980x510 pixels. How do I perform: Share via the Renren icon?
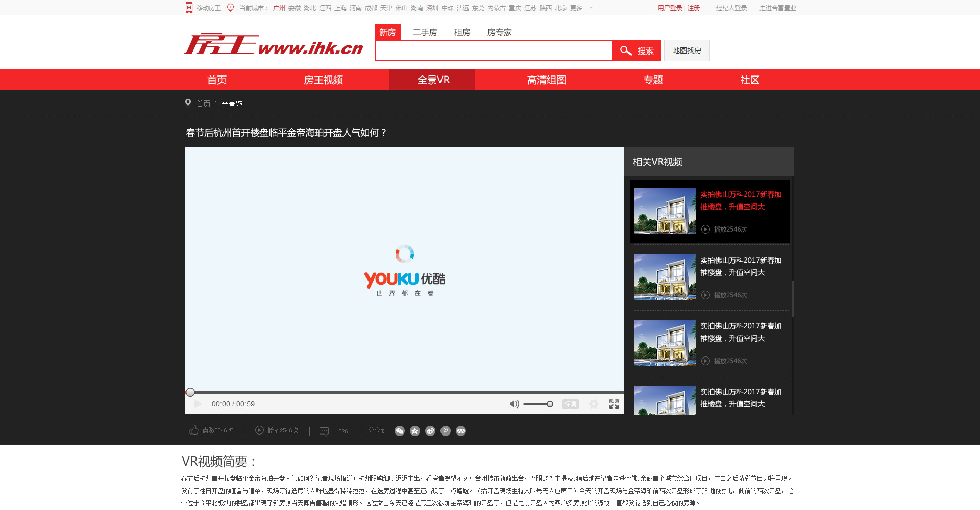(461, 431)
